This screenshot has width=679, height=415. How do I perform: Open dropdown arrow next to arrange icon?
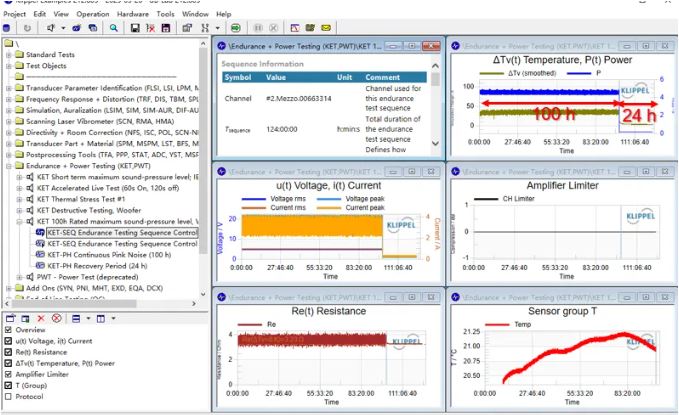click(x=217, y=28)
